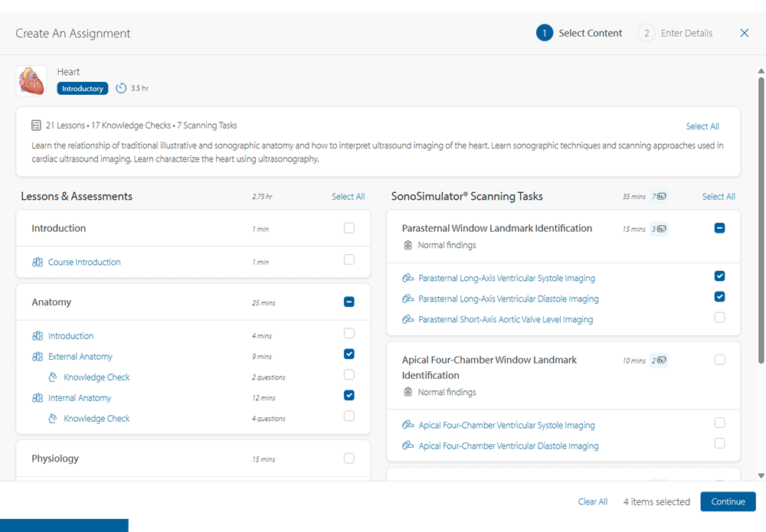The height and width of the screenshot is (532, 766).
Task: Select All in the course summary card
Action: click(702, 126)
